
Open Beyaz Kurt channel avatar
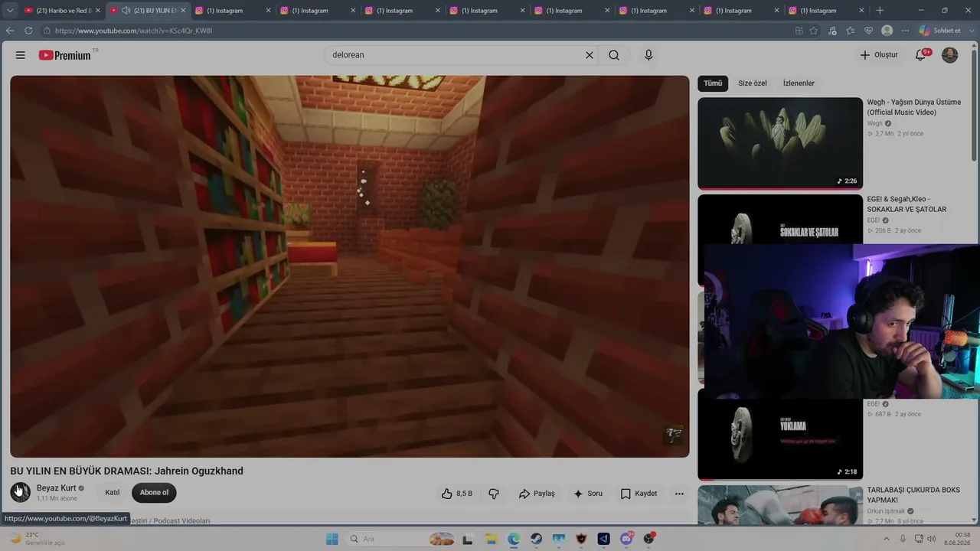(20, 492)
